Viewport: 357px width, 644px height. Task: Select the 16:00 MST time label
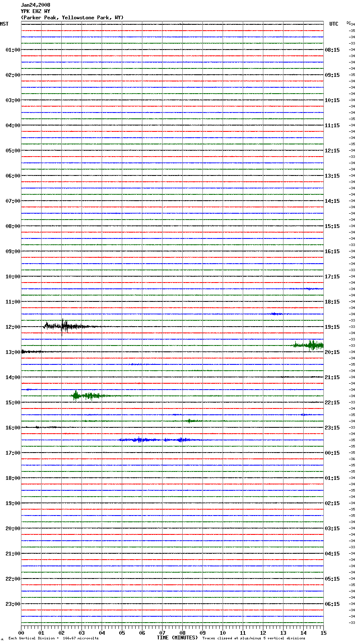point(13,428)
